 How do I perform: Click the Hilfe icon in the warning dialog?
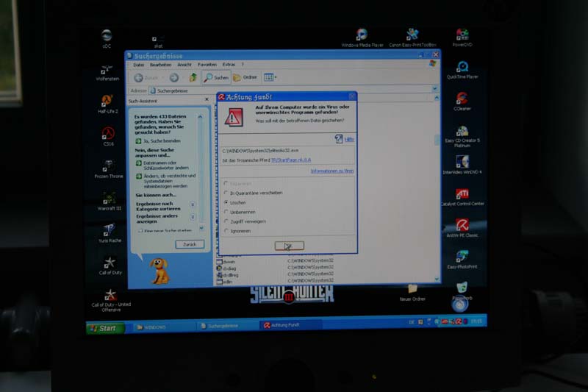338,139
